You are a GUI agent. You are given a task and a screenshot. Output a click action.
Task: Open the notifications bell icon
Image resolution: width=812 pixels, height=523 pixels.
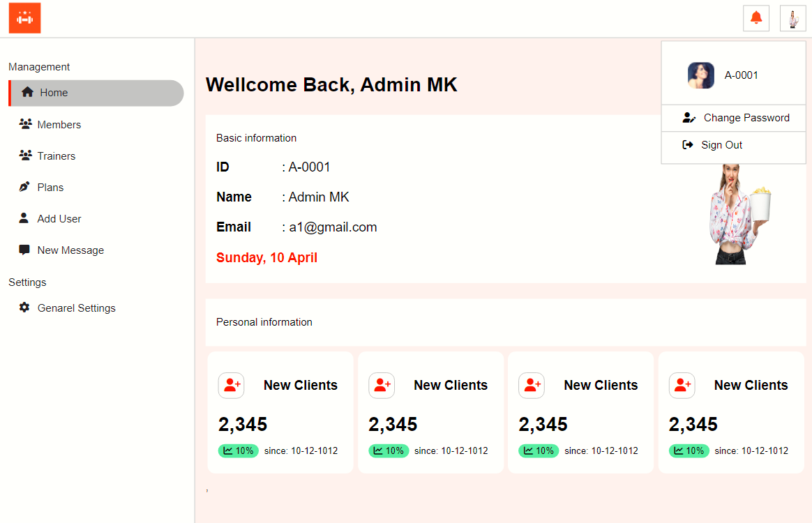[756, 18]
